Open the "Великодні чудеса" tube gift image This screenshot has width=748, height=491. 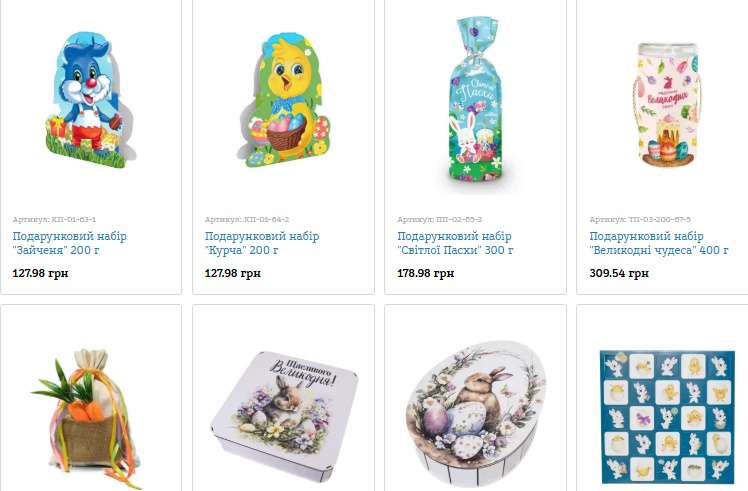pyautogui.click(x=668, y=105)
